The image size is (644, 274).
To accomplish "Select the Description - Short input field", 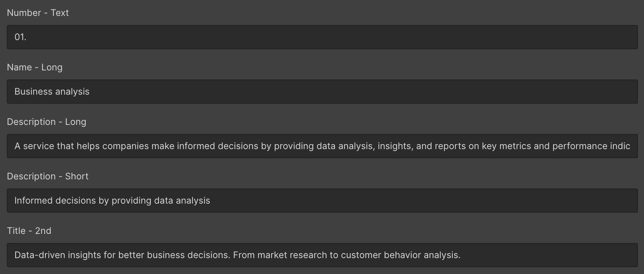I will point(322,201).
